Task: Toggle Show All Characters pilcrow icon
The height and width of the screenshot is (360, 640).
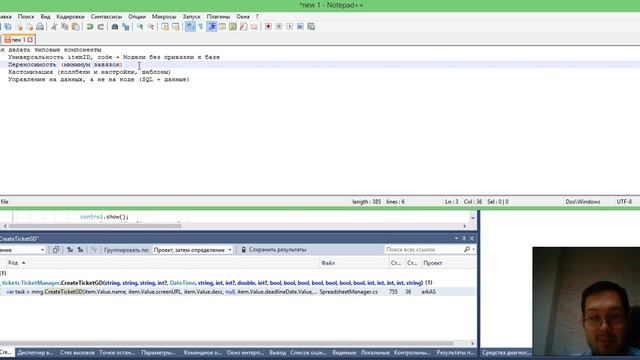Action: tap(201, 27)
